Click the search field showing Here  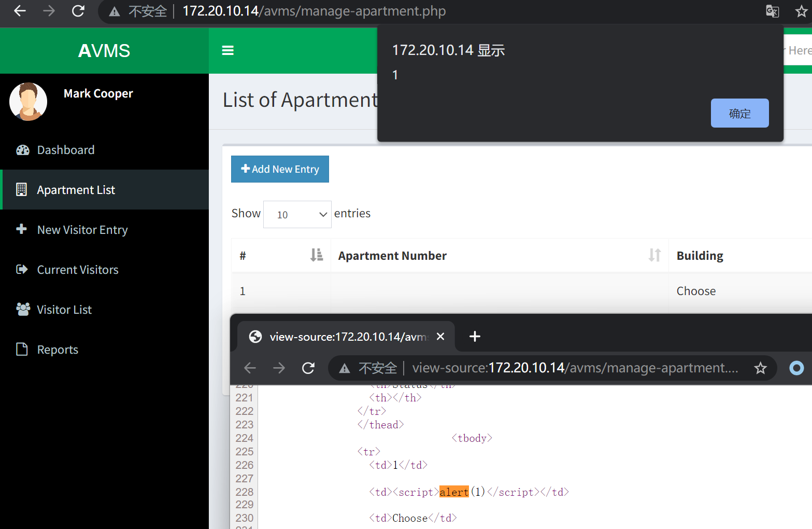[x=798, y=50]
